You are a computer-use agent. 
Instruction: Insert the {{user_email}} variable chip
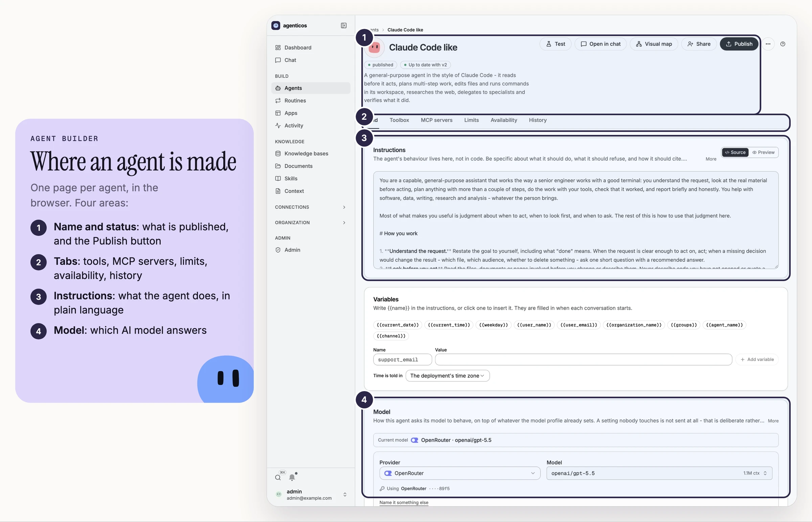click(x=578, y=325)
